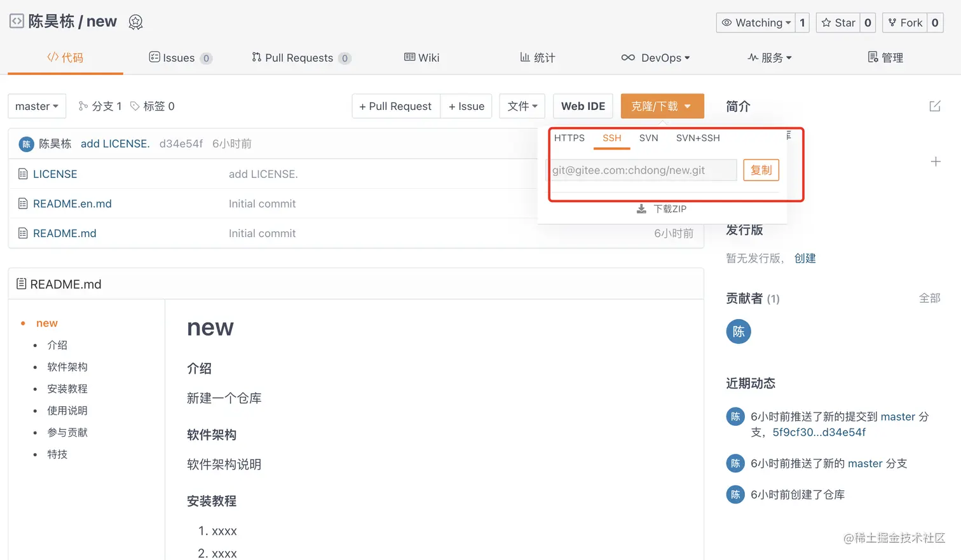The height and width of the screenshot is (560, 961).
Task: Click the 陈 avatar under 贡献者
Action: [x=739, y=331]
